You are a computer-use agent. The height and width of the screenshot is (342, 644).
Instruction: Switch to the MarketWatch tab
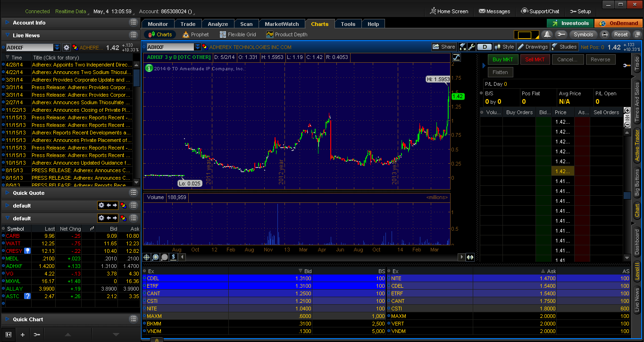coord(282,24)
